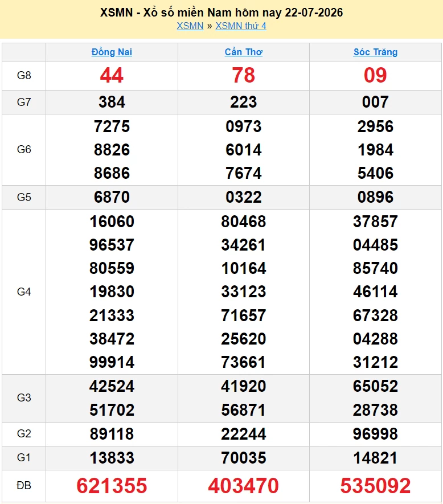Select G3 number 51702

coord(112,410)
